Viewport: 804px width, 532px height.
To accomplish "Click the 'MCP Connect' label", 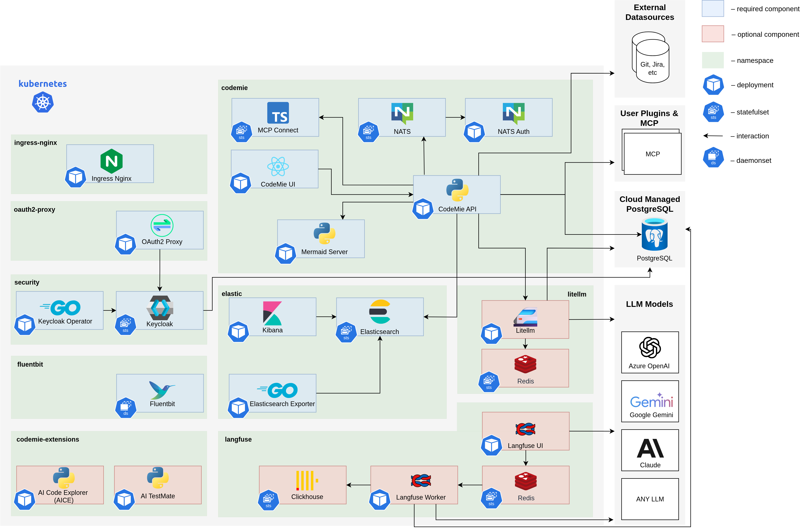I will tap(278, 130).
